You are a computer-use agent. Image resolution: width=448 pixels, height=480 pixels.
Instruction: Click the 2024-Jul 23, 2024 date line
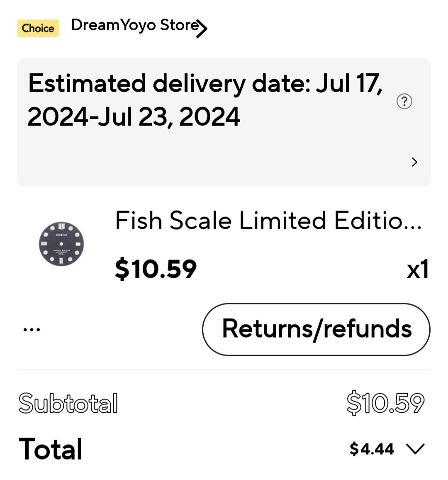pyautogui.click(x=134, y=116)
